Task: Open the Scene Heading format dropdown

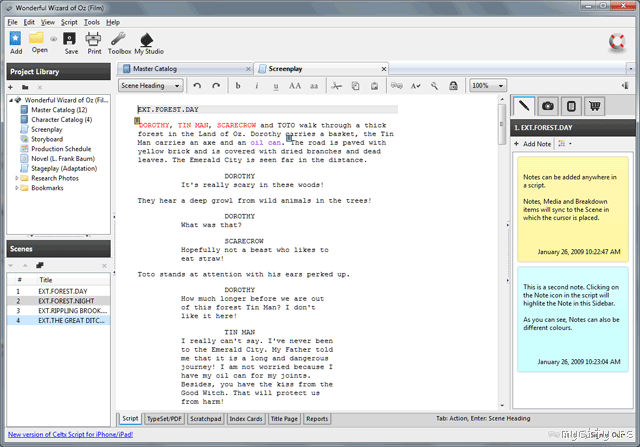Action: click(x=150, y=86)
